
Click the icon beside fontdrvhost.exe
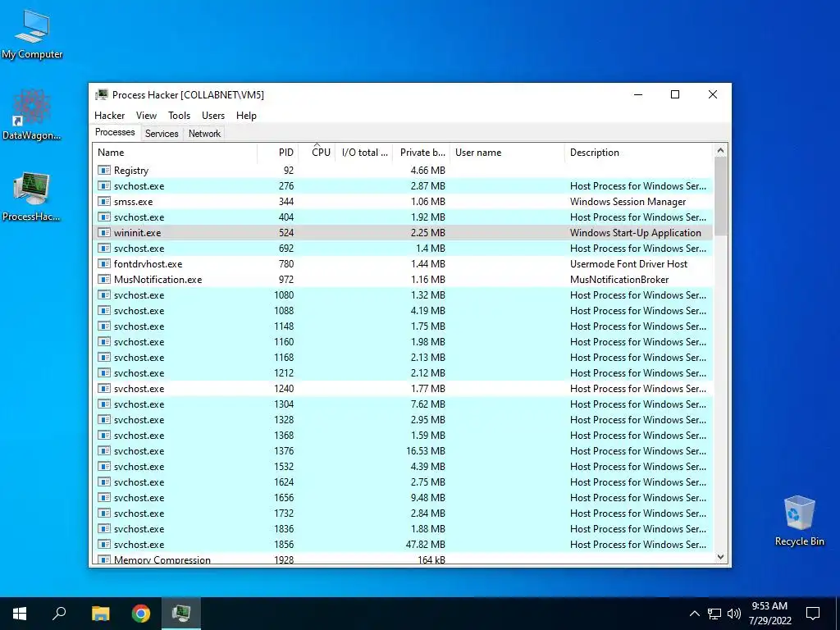pos(104,263)
